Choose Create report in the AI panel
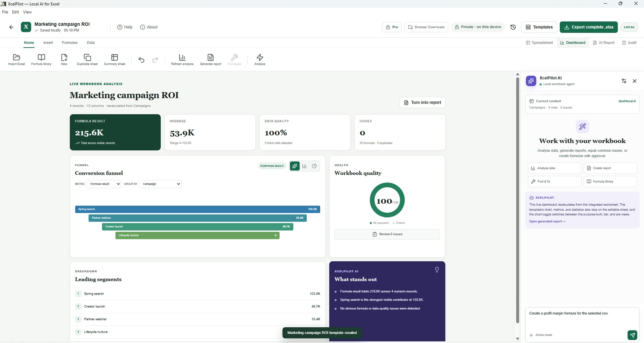 click(610, 168)
